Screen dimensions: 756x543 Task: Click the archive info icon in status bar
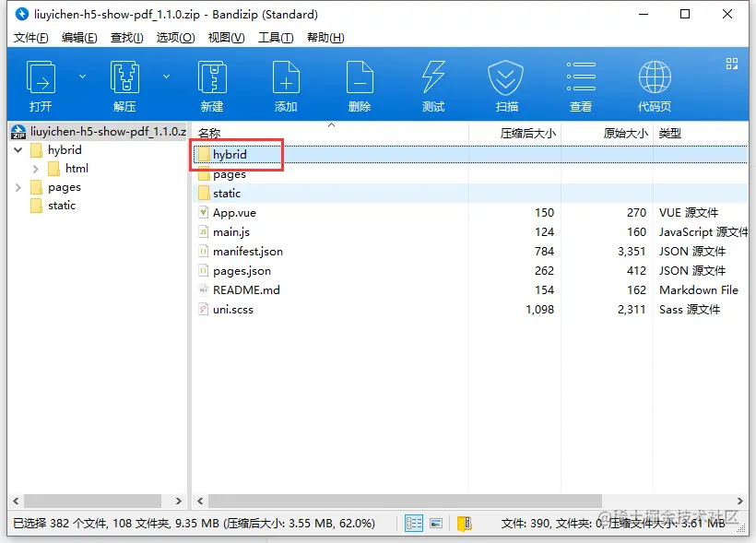(x=465, y=524)
